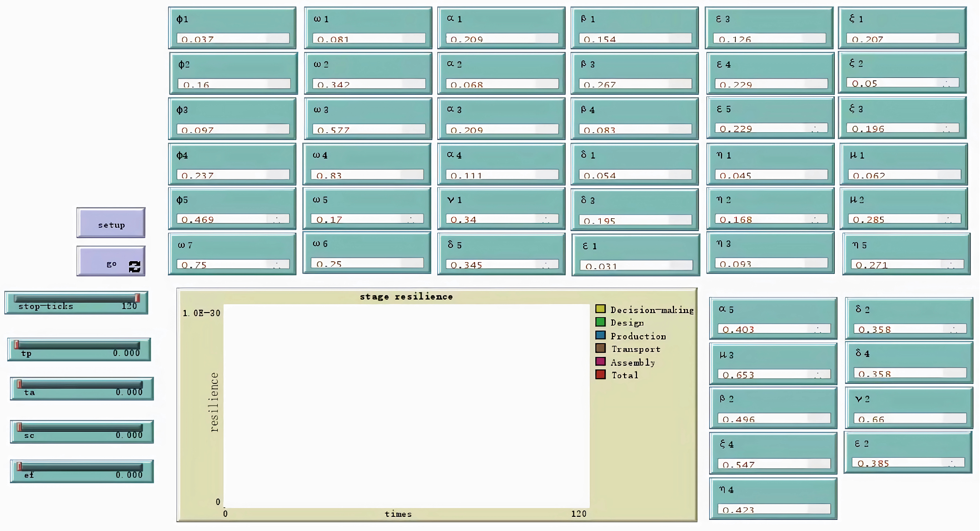
Task: Click the Design legend green swatch
Action: pos(600,322)
